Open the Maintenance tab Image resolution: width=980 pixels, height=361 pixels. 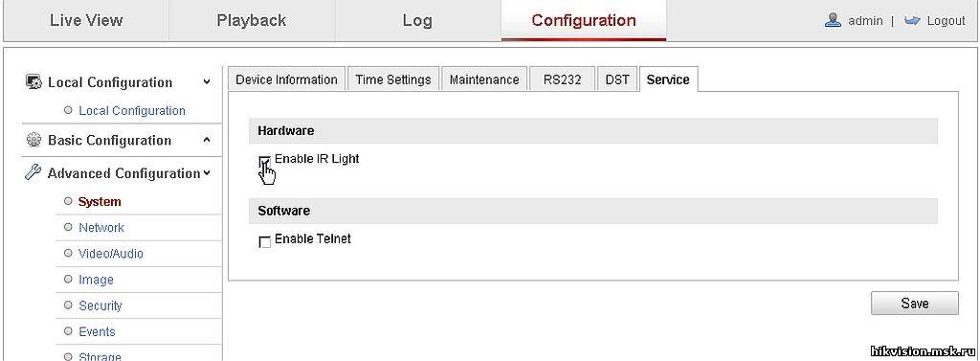click(484, 79)
